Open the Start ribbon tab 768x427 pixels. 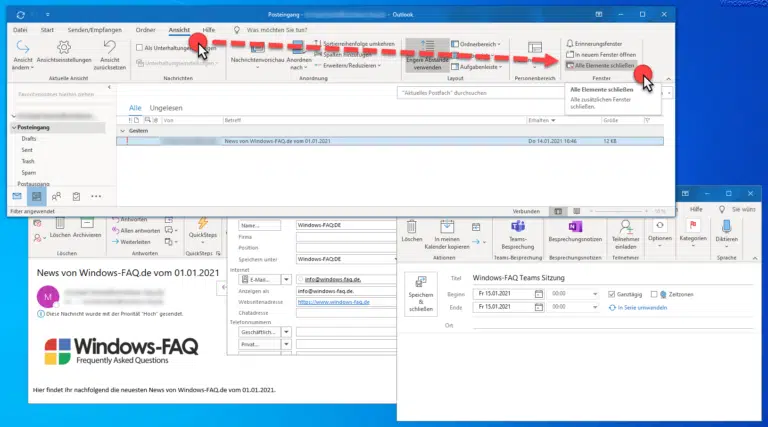47,30
